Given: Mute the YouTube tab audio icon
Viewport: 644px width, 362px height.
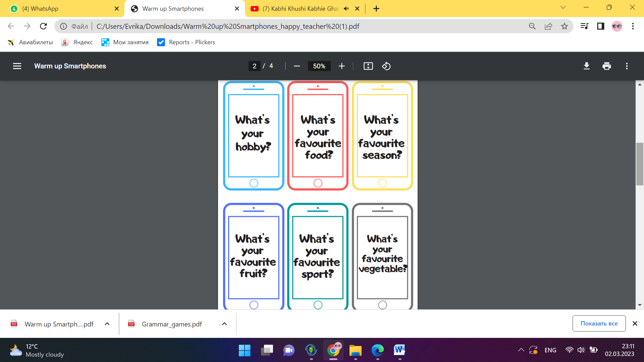Looking at the screenshot, I should point(346,9).
